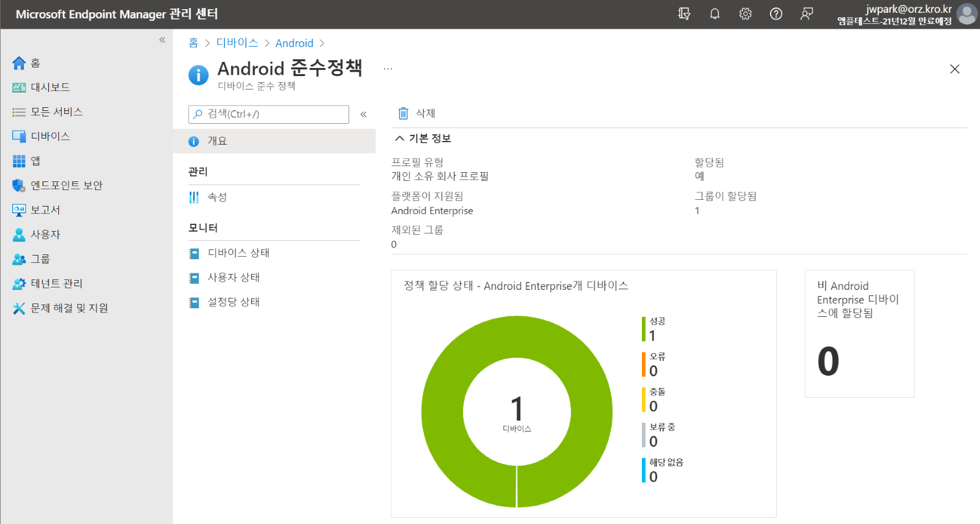Click the devices icon in sidebar
This screenshot has width=980, height=524.
pyautogui.click(x=19, y=137)
